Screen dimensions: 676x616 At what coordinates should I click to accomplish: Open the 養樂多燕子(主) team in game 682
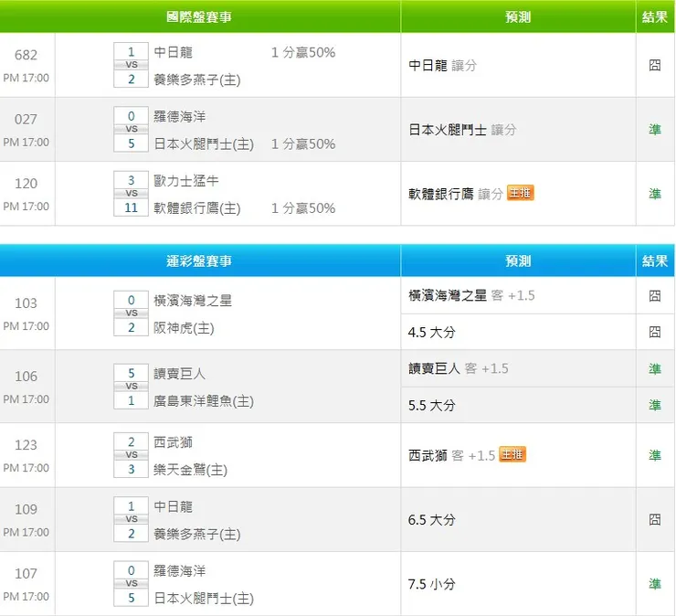coord(197,80)
